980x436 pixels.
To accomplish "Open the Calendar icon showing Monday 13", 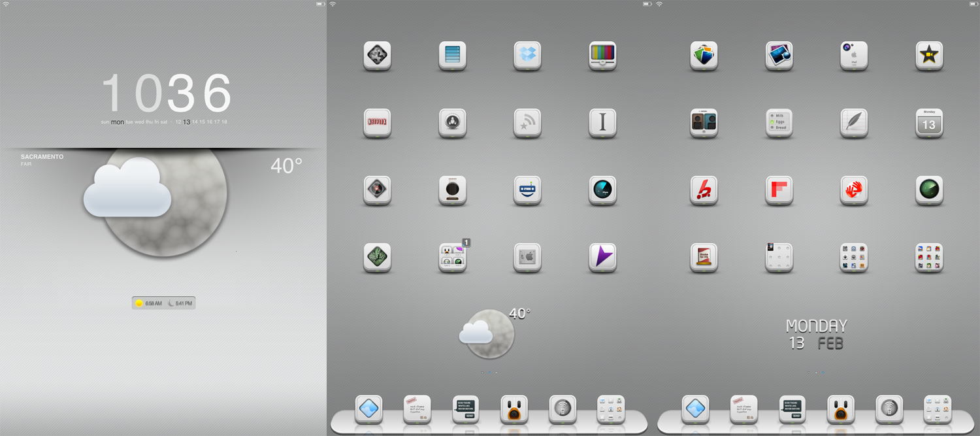I will (929, 123).
